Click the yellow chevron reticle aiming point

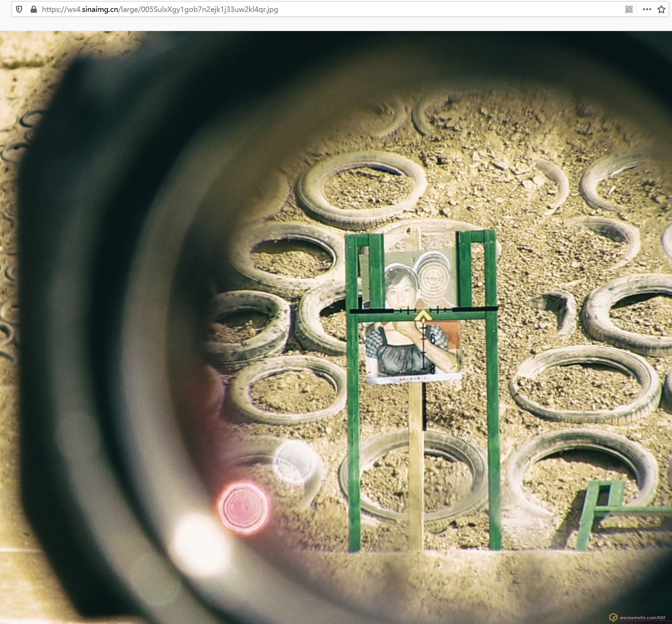(x=423, y=315)
